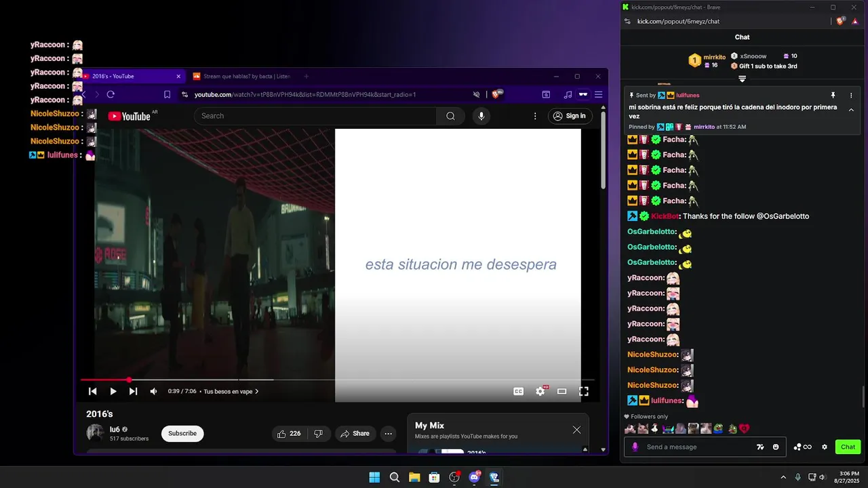Expand the gift leaderboard arrow in chat
The width and height of the screenshot is (868, 488).
pos(742,79)
